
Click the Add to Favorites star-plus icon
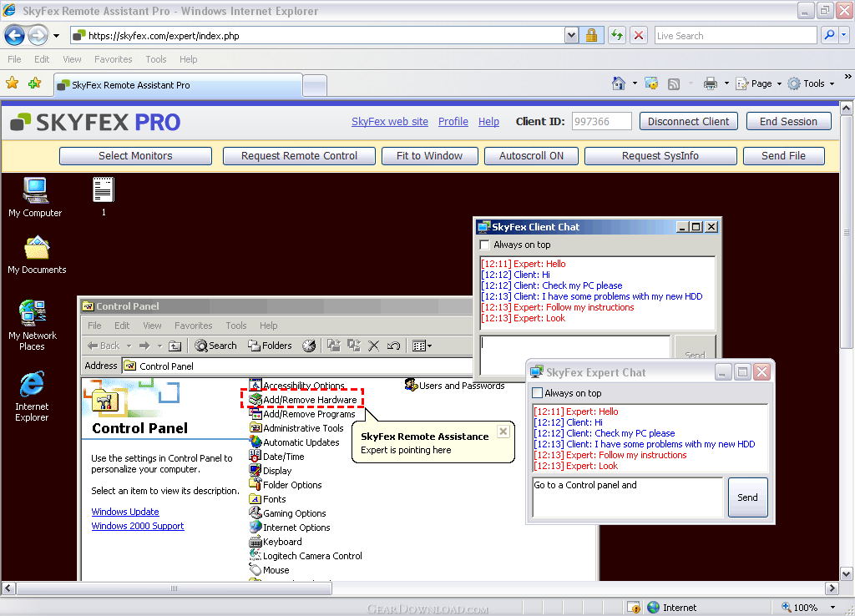click(x=35, y=83)
